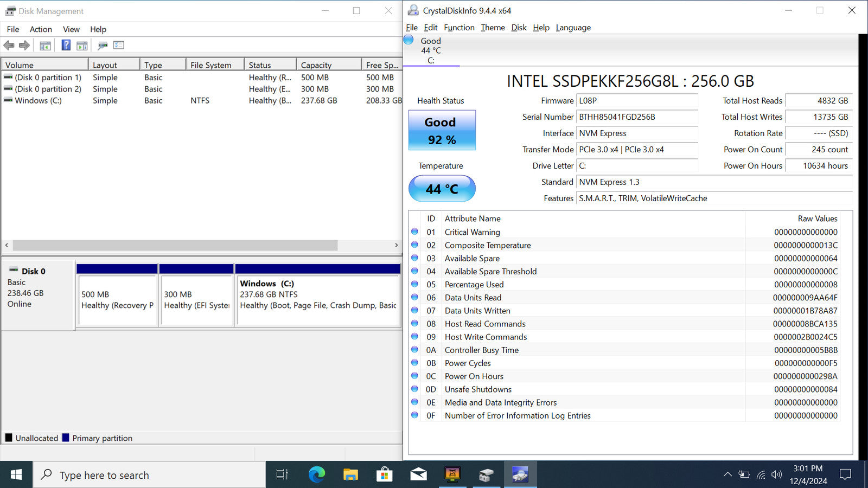Click the Serial Number field BTHH85041FGD256B
868x488 pixels.
[x=637, y=117]
